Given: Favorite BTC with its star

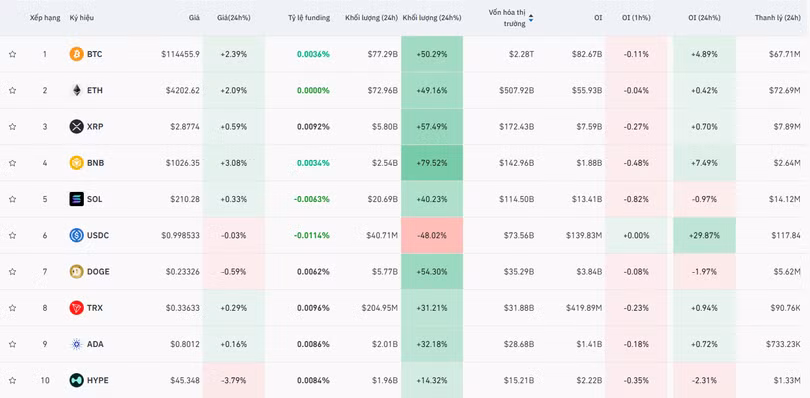Looking at the screenshot, I should pos(12,54).
